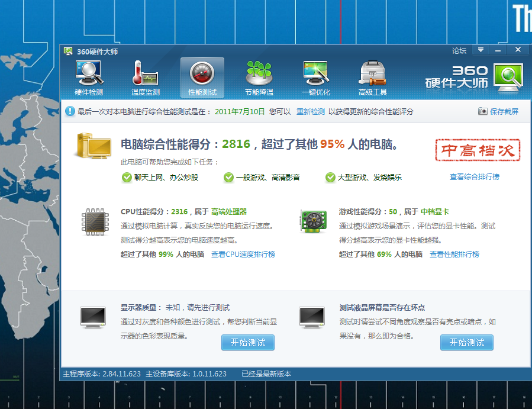
Task: Click the green check beside 一般游戏、高清影音
Action: (x=228, y=177)
